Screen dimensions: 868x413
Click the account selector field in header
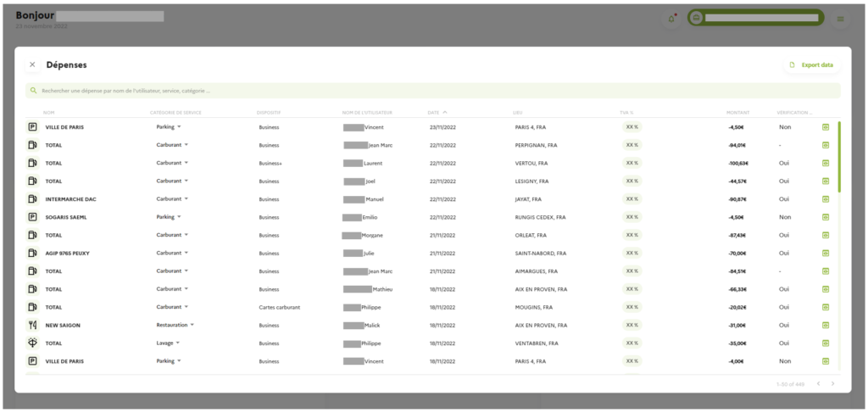[x=755, y=18]
